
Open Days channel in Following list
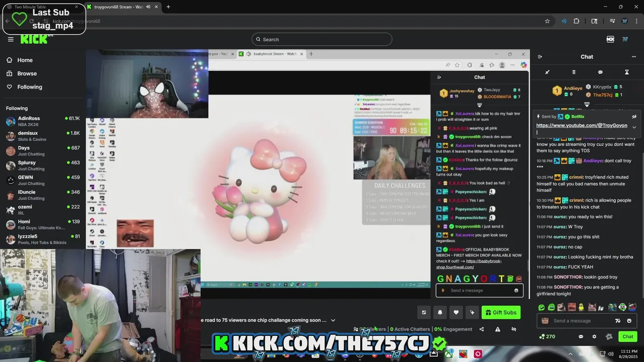tap(43, 151)
